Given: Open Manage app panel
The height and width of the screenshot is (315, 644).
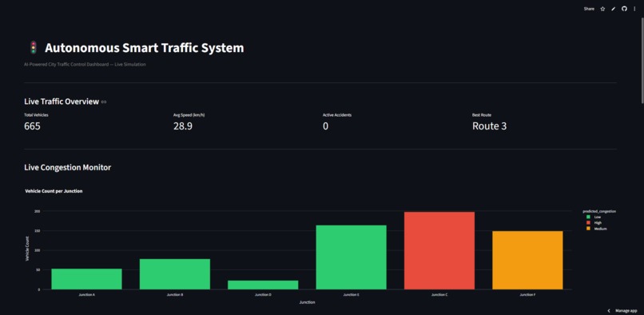Looking at the screenshot, I should pos(626,311).
